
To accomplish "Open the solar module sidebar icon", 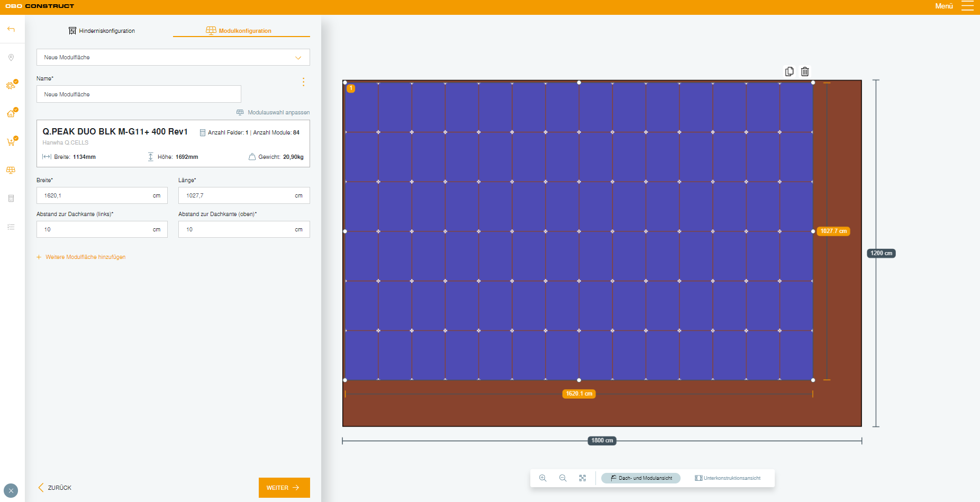I will [x=11, y=171].
